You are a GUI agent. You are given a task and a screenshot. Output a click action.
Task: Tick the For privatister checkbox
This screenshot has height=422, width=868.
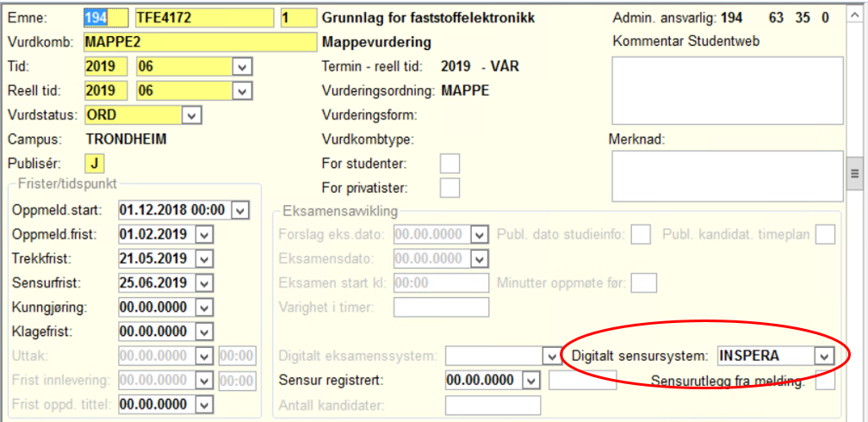pyautogui.click(x=449, y=188)
